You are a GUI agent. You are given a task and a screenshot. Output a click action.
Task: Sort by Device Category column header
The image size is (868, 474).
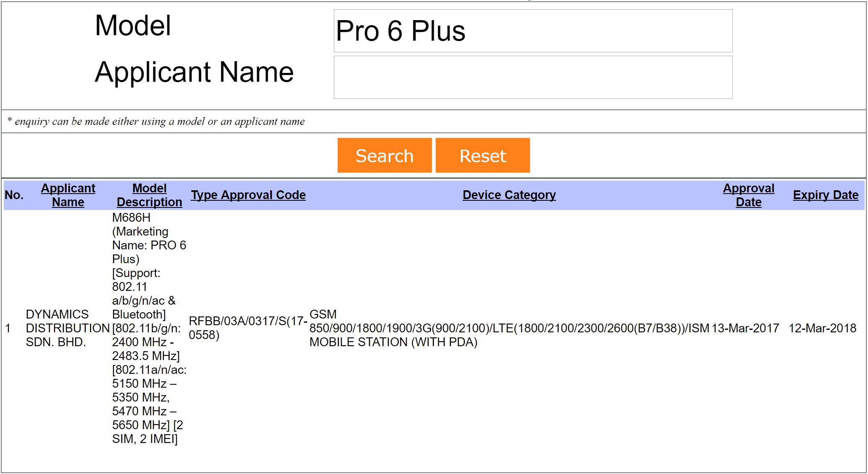(509, 195)
